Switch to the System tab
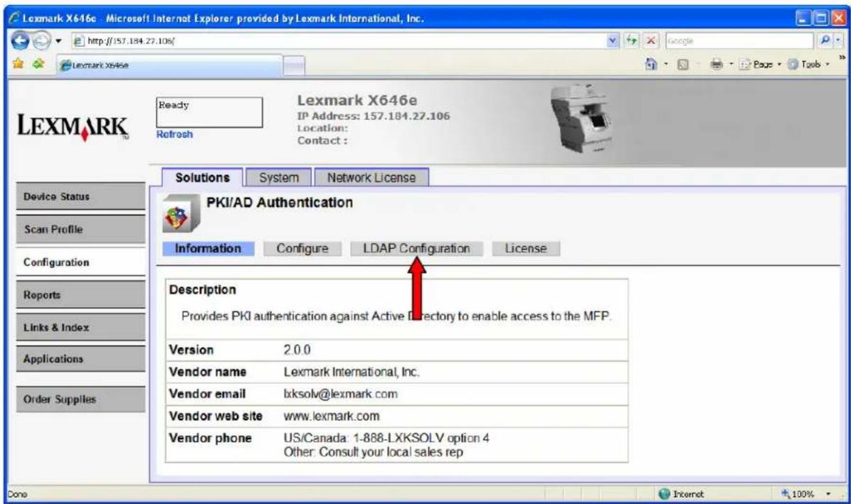 [278, 177]
